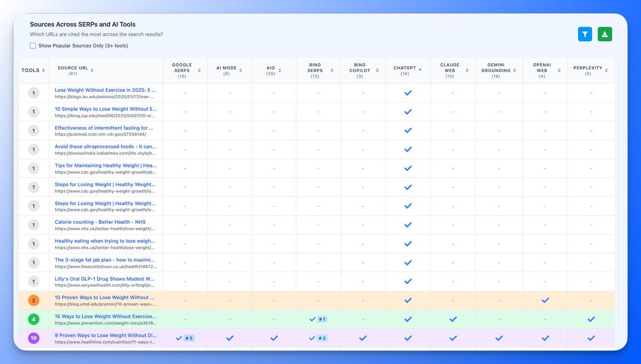
Task: Open '10 Proven Ways to Lose Weight' link
Action: coord(105,297)
